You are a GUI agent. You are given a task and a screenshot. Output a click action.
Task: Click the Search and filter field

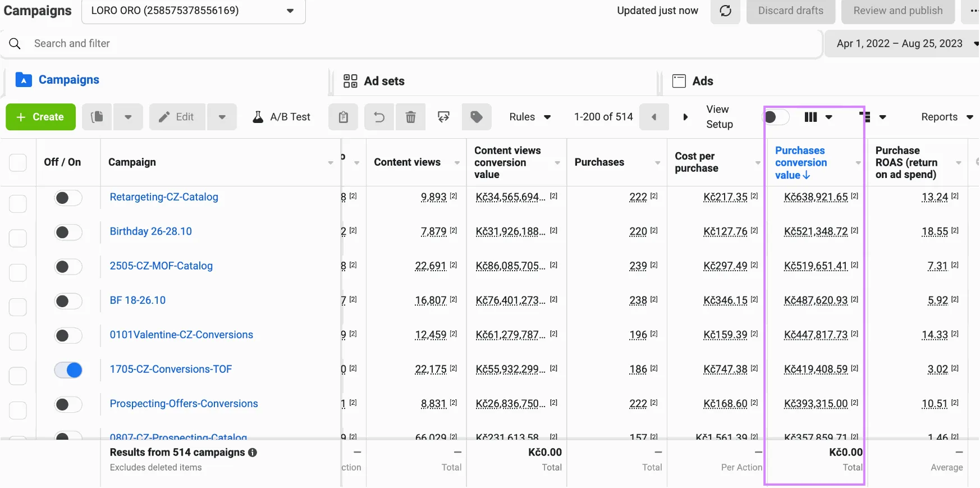(413, 44)
